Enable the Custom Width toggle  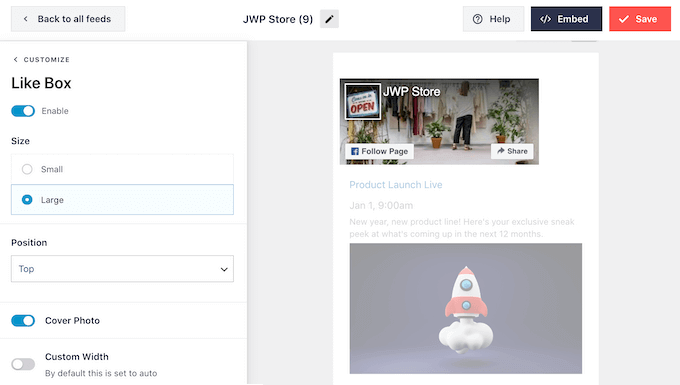coord(23,364)
